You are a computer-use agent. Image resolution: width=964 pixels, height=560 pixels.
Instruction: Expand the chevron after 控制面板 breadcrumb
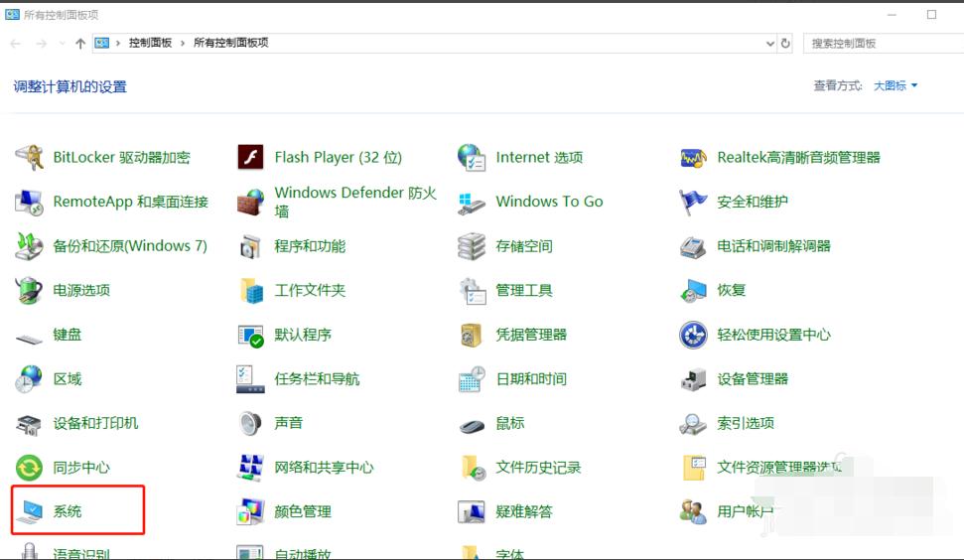tap(183, 43)
